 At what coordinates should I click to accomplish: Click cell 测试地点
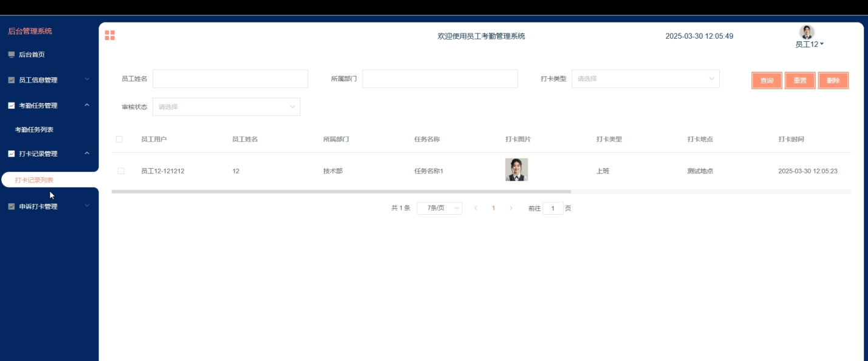tap(700, 171)
